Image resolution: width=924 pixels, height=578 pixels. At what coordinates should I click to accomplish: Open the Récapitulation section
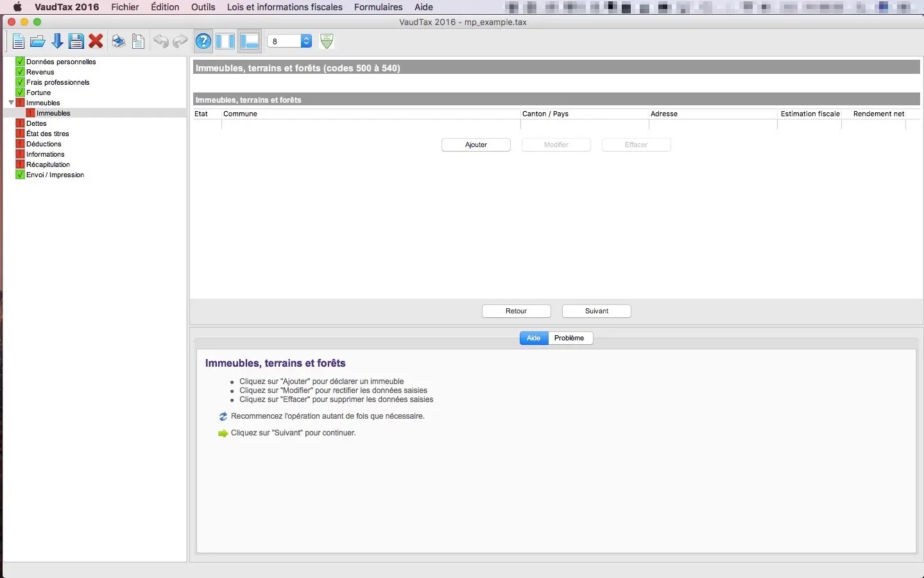(48, 164)
